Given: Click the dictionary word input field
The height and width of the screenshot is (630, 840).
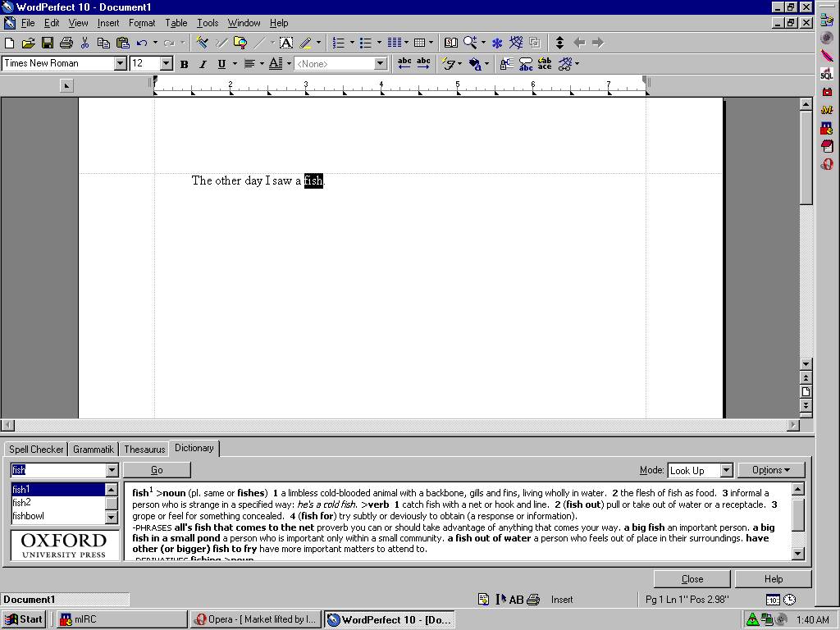Looking at the screenshot, I should click(x=58, y=470).
